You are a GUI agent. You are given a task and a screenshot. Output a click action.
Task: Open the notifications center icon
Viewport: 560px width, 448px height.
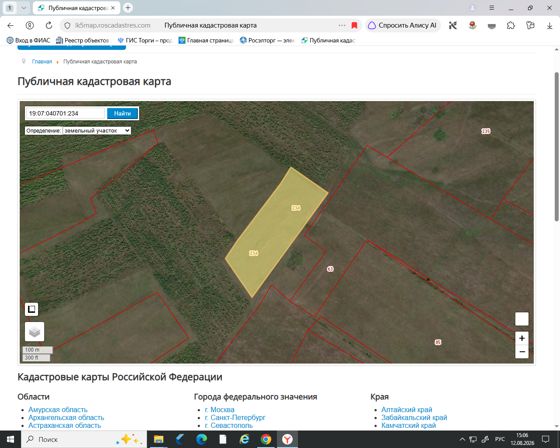[545, 439]
